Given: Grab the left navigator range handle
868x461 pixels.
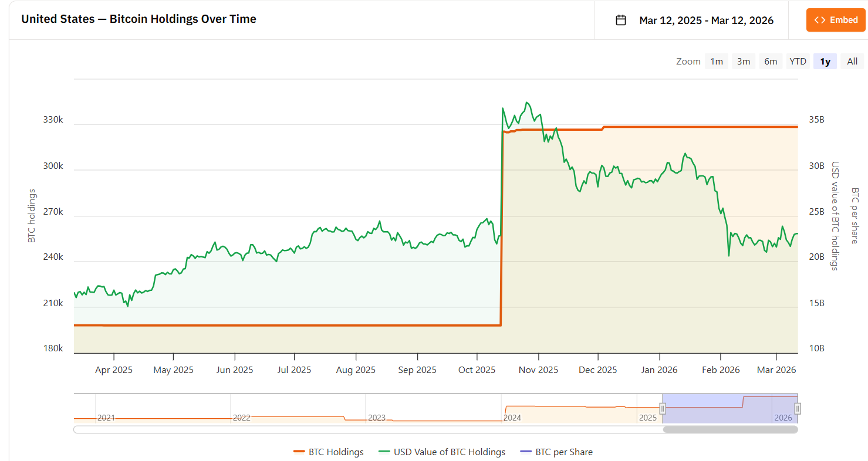Looking at the screenshot, I should 663,409.
